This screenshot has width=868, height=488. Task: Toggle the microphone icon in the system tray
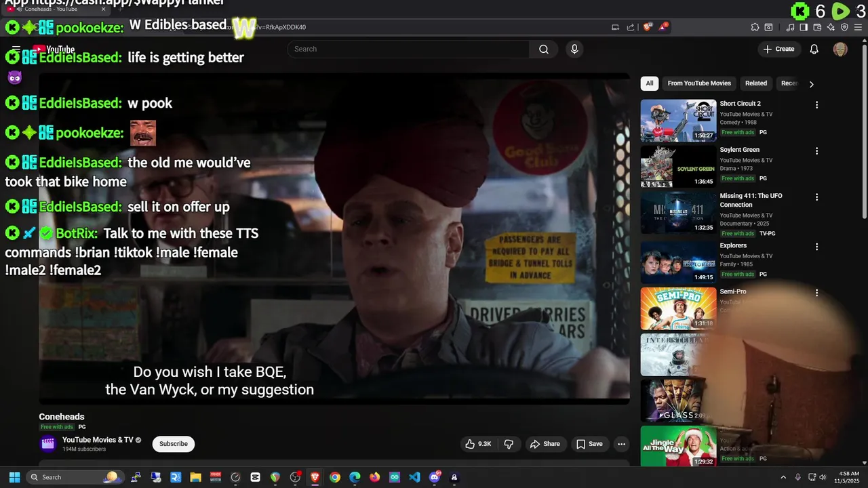pos(798,477)
